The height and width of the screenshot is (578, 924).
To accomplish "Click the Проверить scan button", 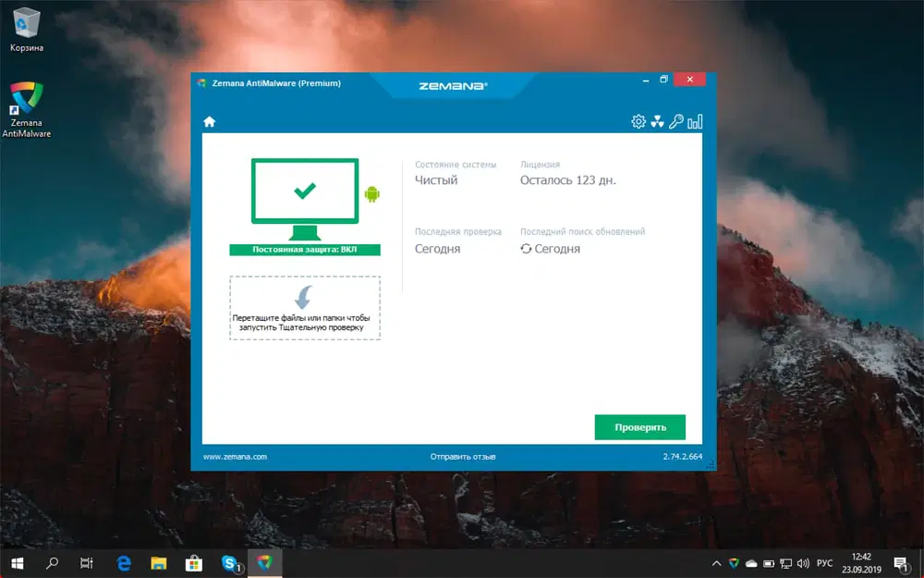I will click(639, 427).
